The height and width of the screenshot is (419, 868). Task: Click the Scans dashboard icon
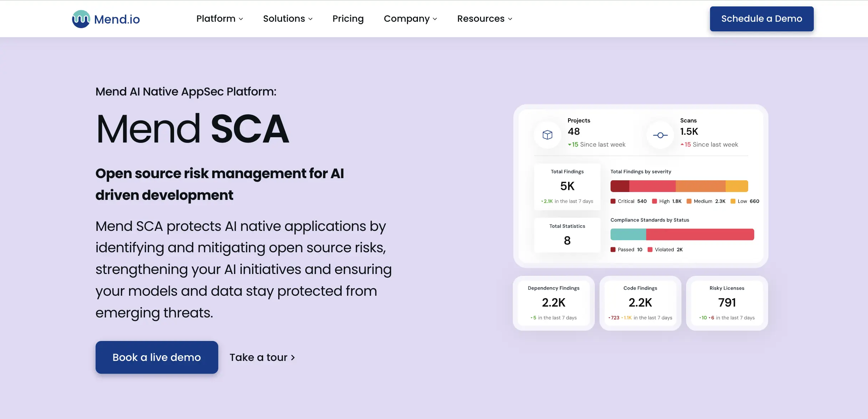click(660, 135)
